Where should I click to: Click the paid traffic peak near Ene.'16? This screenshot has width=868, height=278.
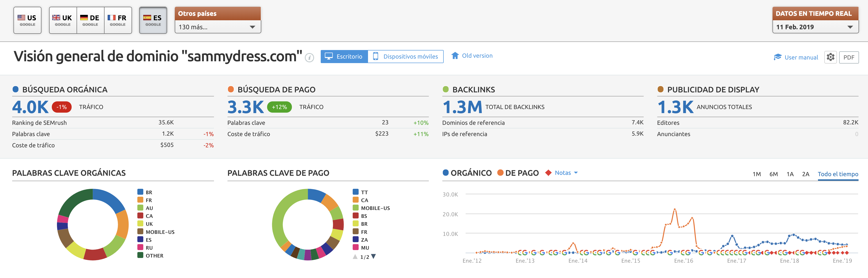[675, 209]
